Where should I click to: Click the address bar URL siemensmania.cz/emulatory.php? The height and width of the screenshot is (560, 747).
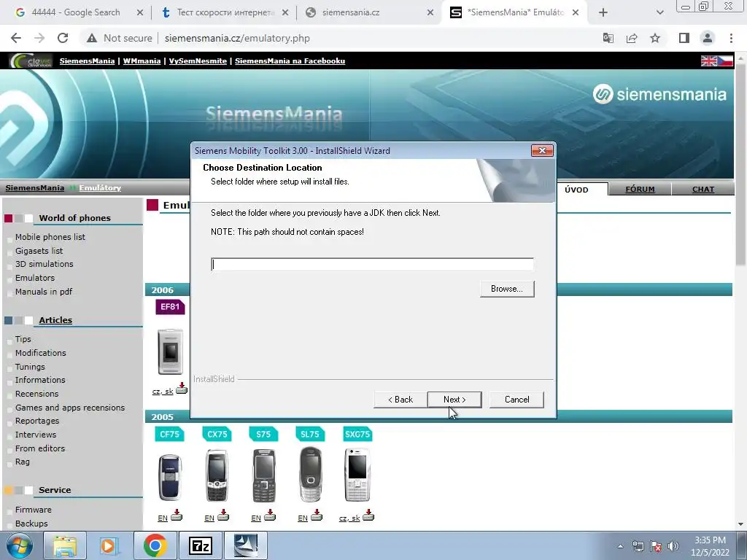tap(237, 38)
